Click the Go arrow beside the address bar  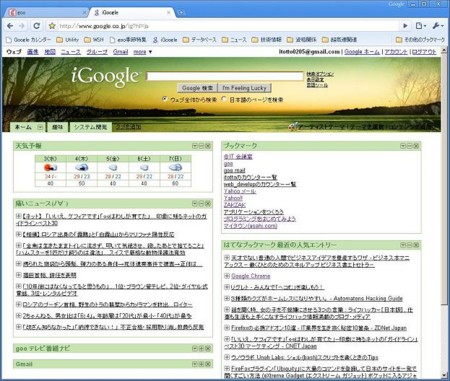tap(405, 26)
